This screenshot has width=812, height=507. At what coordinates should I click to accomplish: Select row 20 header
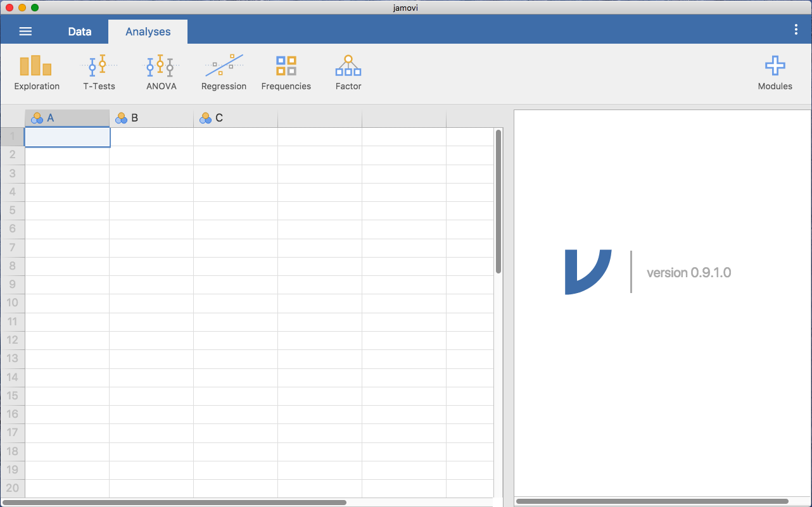(12, 488)
